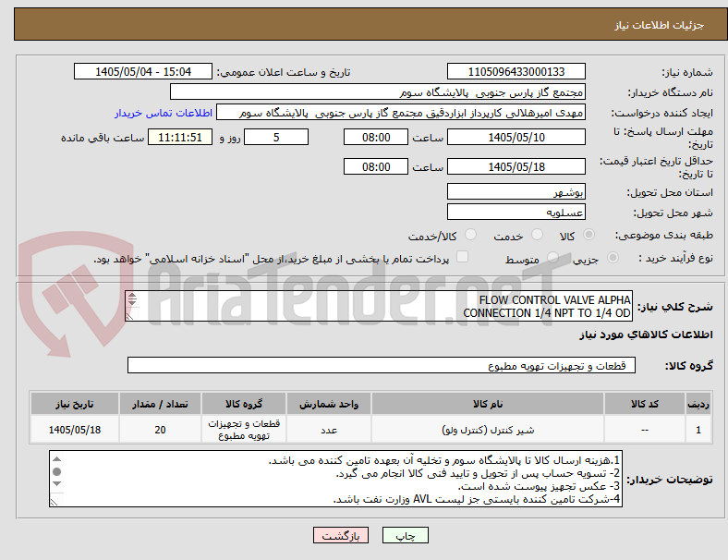The width and height of the screenshot is (728, 560).
Task: Click price validity date 1405/05/18 field
Action: click(516, 166)
